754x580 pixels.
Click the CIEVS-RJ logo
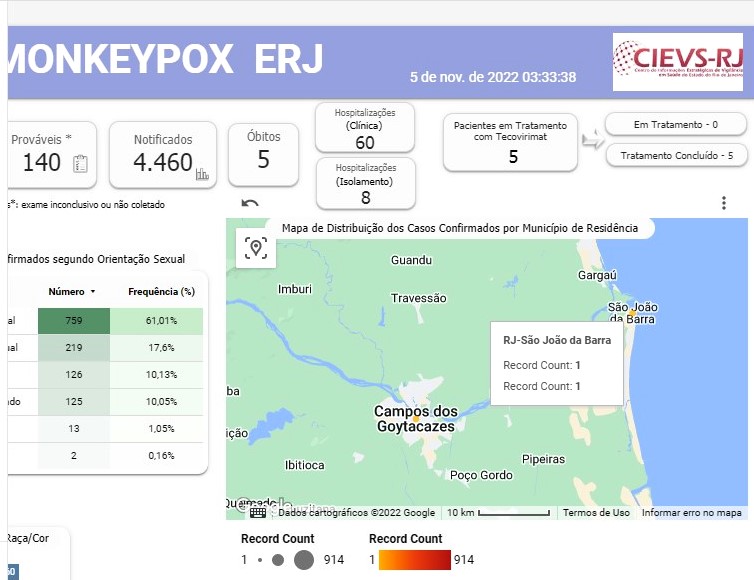678,62
